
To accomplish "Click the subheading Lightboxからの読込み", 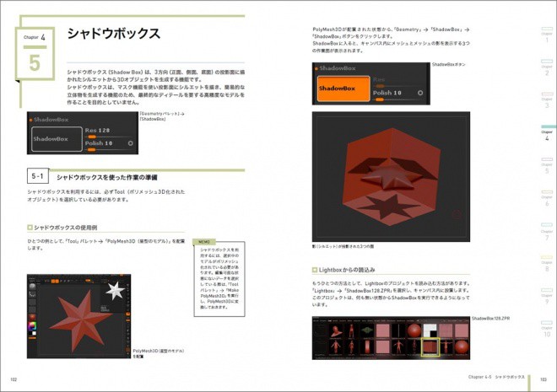I will [x=347, y=270].
